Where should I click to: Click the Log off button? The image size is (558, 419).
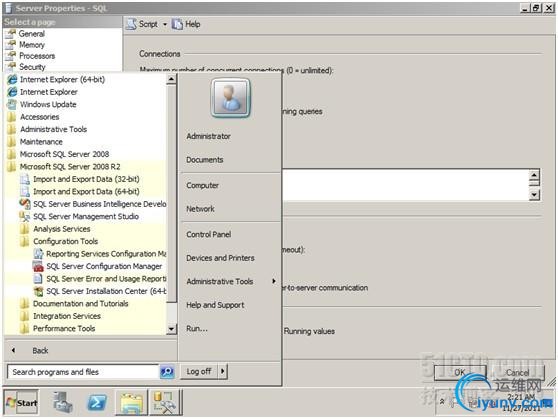click(x=199, y=372)
